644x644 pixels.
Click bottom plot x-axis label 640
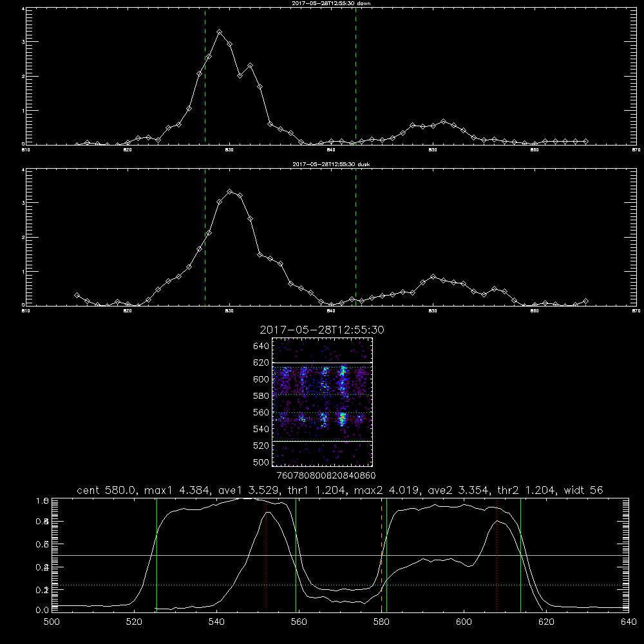pos(629,622)
